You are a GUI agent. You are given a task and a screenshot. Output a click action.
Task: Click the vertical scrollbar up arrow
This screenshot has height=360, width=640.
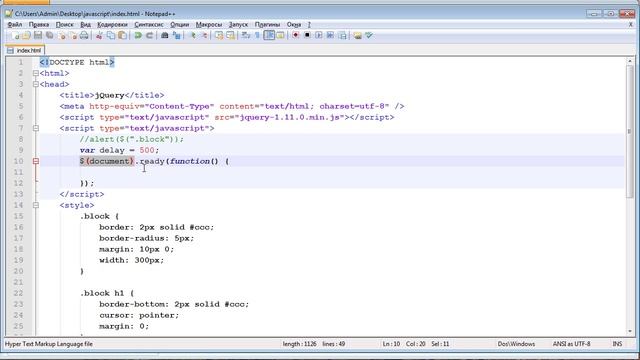coord(630,61)
